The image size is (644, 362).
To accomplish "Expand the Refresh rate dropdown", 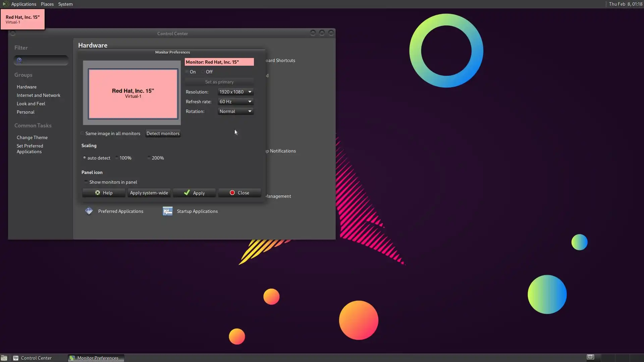I will click(235, 102).
